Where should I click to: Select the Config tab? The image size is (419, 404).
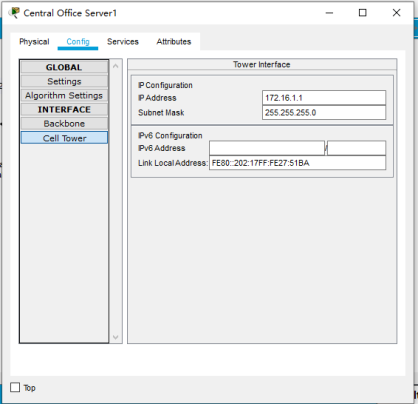click(x=78, y=42)
